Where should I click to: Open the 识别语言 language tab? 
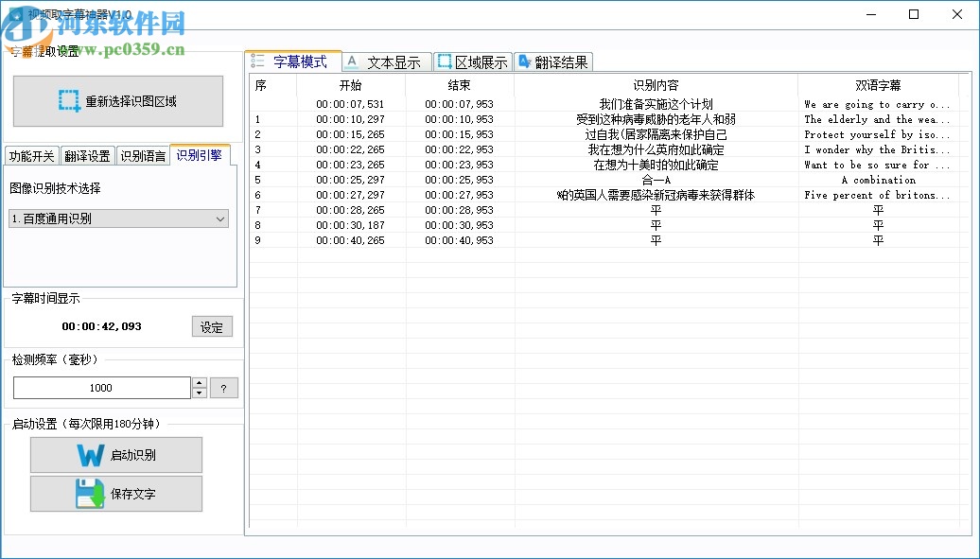[x=143, y=154]
